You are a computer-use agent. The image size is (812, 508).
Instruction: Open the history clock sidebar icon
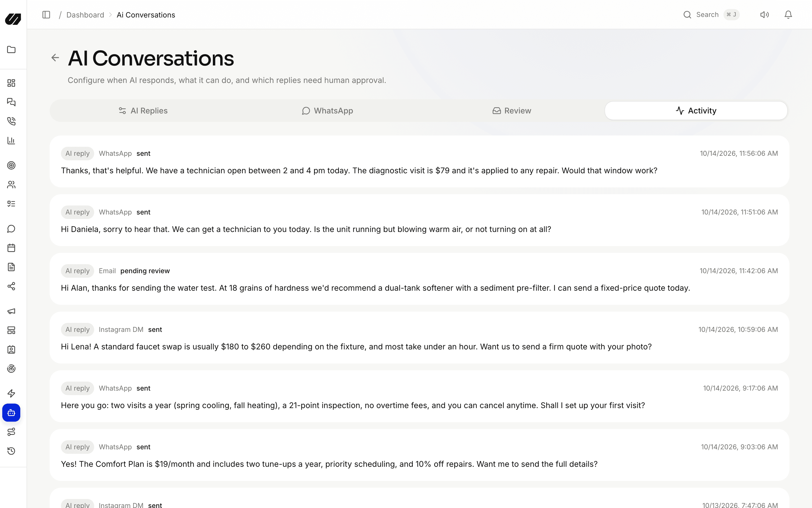click(11, 451)
